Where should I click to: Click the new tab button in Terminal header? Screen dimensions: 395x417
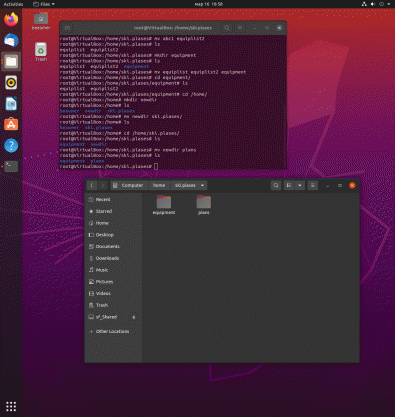(67, 28)
